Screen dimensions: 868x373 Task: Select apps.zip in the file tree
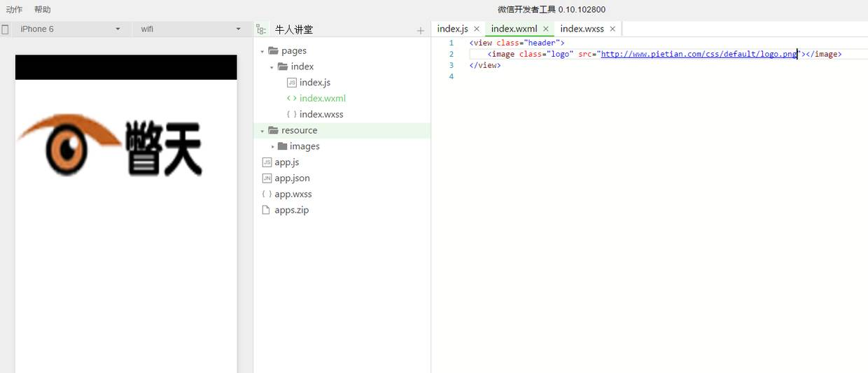point(292,210)
